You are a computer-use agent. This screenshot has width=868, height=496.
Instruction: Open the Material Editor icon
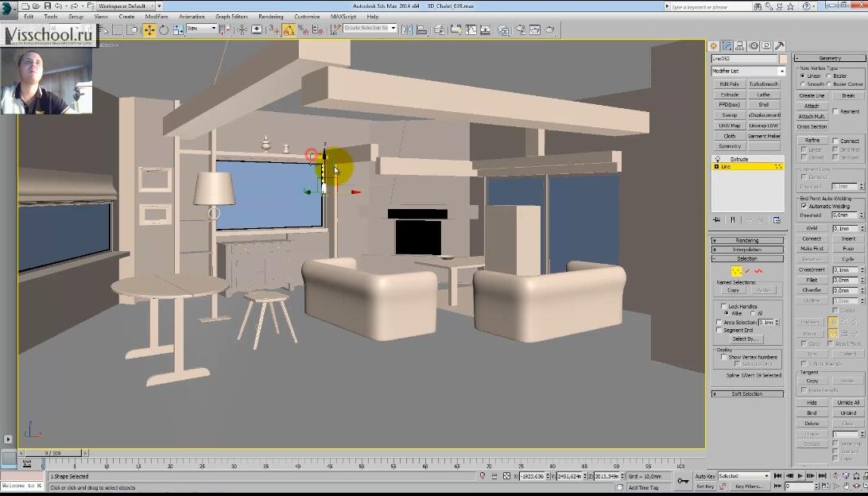point(503,30)
